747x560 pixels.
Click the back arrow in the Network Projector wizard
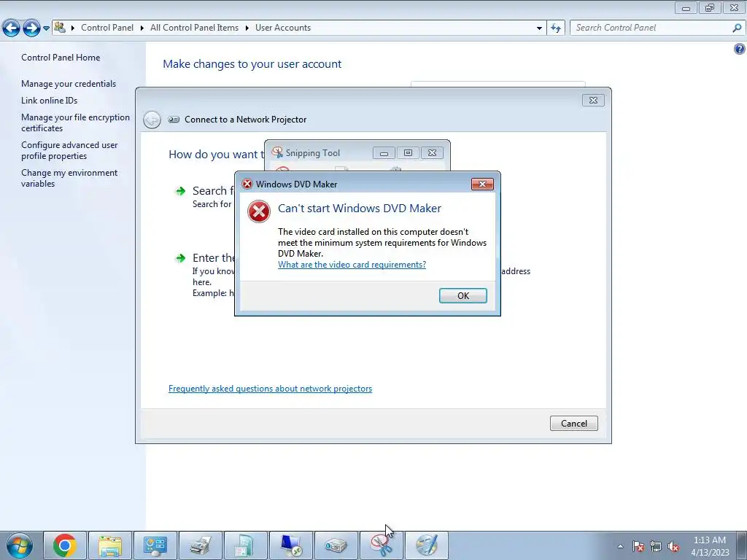[x=152, y=120]
